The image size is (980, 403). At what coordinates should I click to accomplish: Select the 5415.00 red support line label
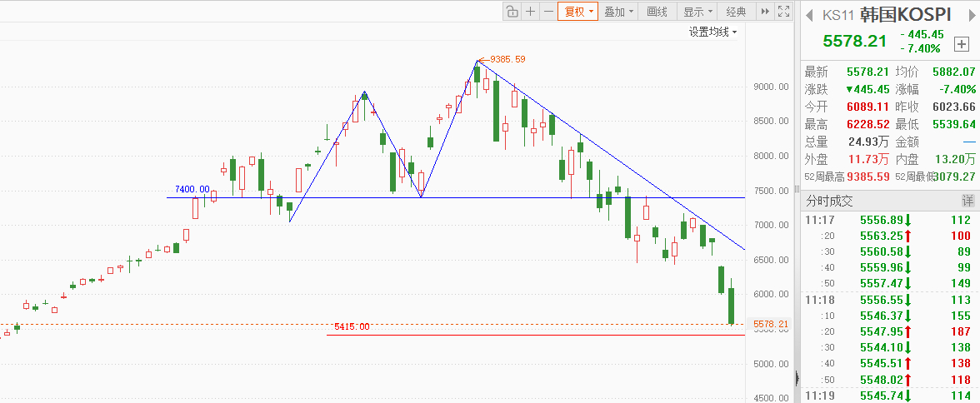pyautogui.click(x=352, y=326)
